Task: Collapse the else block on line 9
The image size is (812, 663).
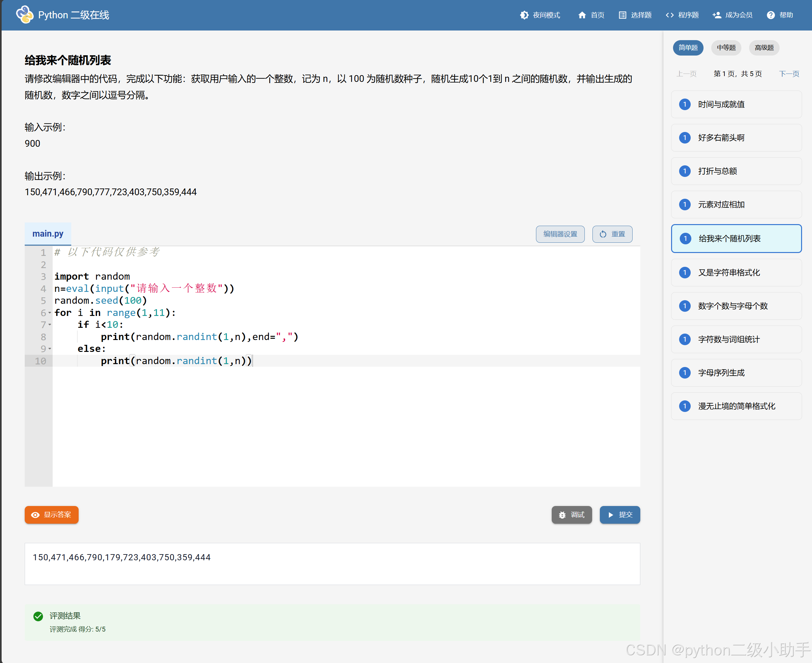Action: (50, 349)
